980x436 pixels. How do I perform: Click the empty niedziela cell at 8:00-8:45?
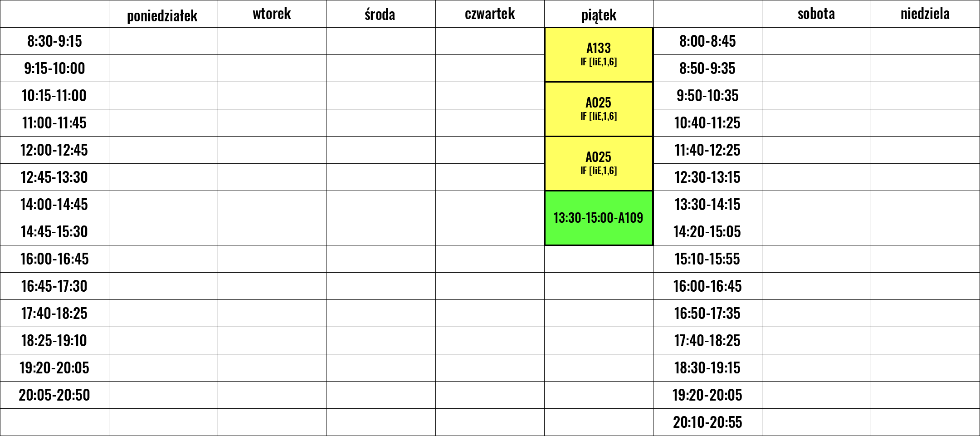[x=925, y=41]
